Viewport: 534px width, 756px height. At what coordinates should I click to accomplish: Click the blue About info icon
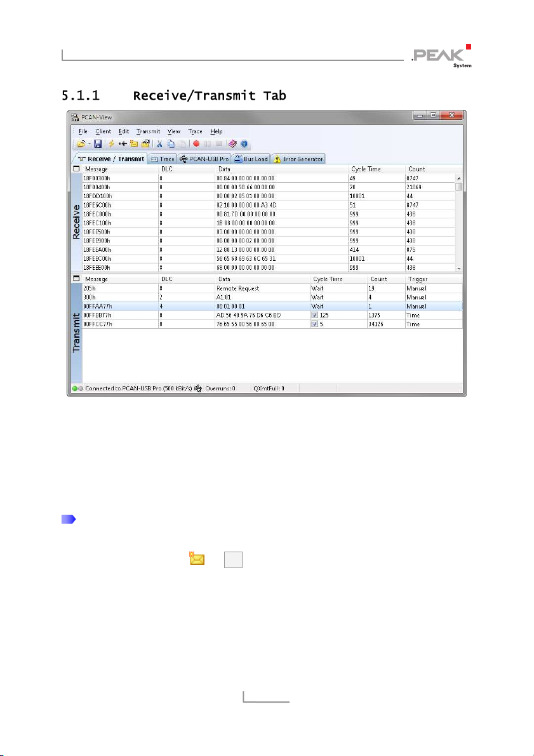coord(244,143)
